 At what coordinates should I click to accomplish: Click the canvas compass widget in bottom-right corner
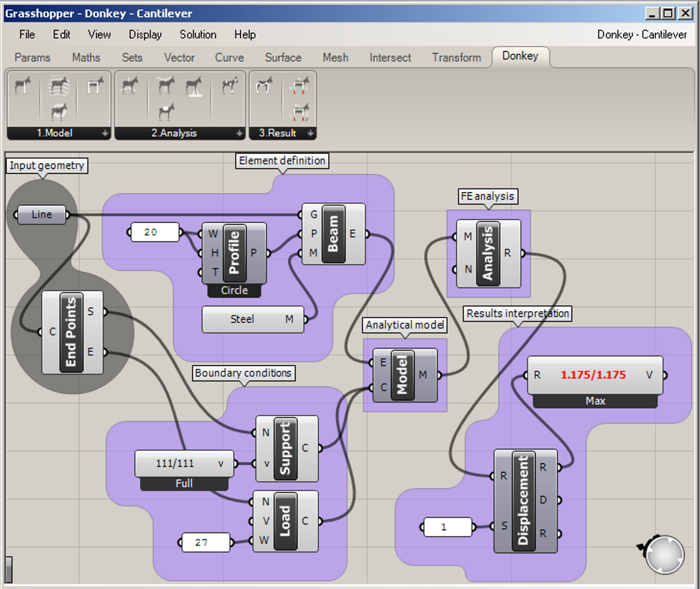(x=663, y=555)
